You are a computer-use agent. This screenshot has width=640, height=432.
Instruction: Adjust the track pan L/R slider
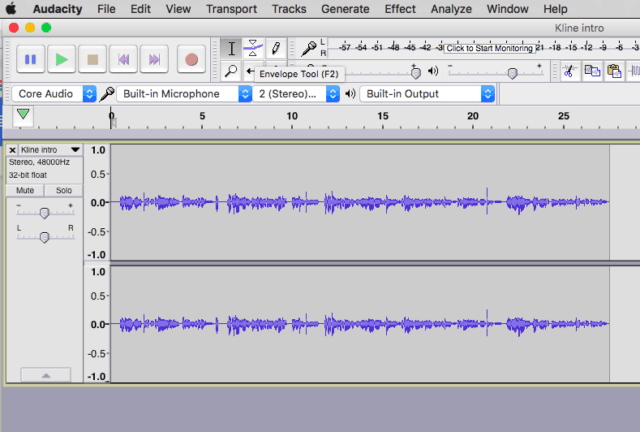[44, 237]
